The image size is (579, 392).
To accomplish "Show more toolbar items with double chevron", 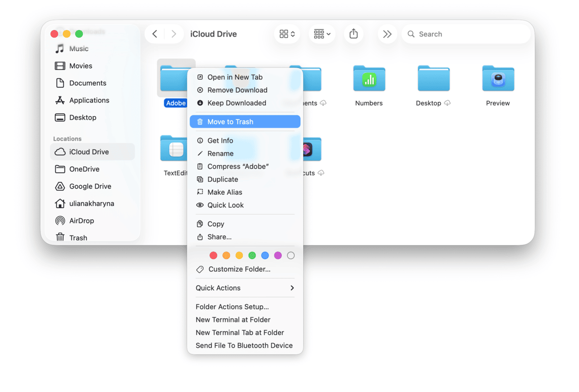I will [x=387, y=34].
